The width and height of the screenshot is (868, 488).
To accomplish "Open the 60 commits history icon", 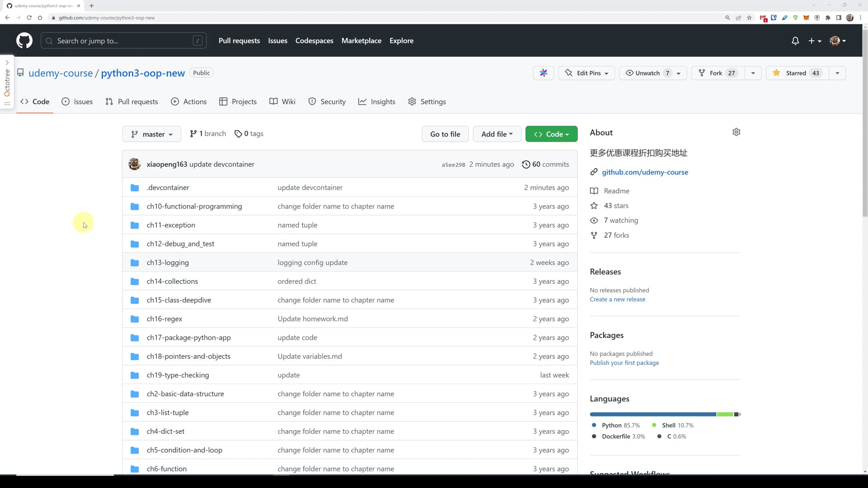I will (526, 164).
